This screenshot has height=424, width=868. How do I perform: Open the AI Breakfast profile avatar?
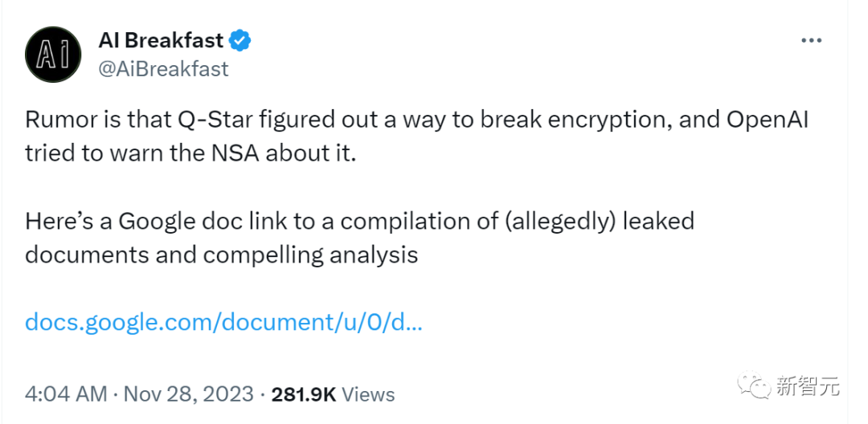pos(53,54)
